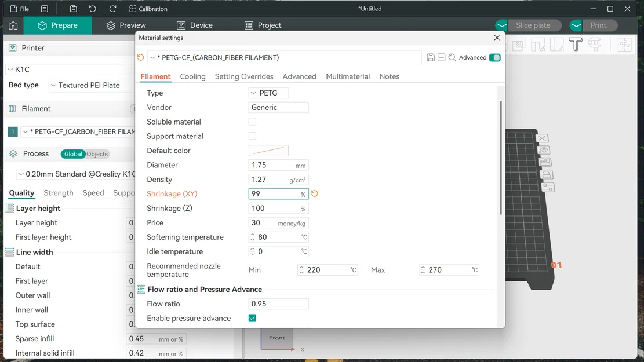Open the Advanced settings tab

click(300, 77)
